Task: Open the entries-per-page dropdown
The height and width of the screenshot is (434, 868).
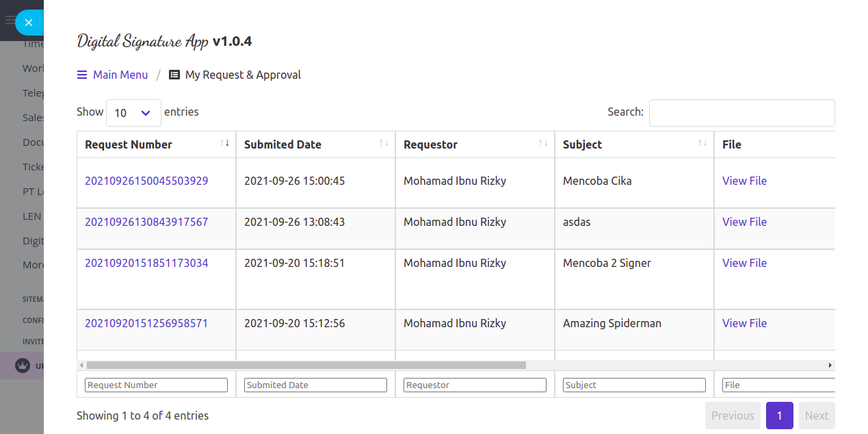Action: click(x=133, y=113)
